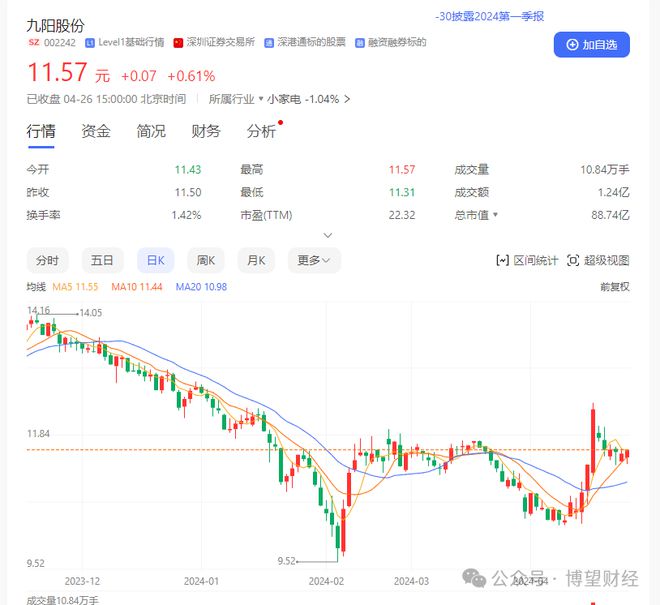Click the 超级视图 icon

tap(573, 261)
